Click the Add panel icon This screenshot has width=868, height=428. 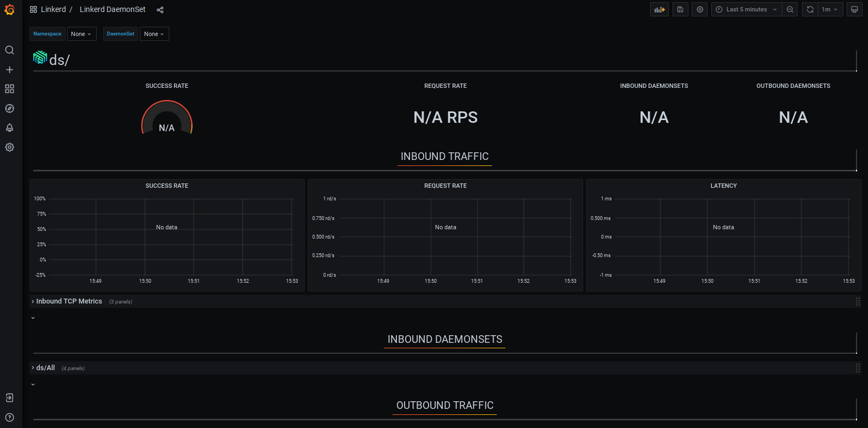click(x=659, y=9)
